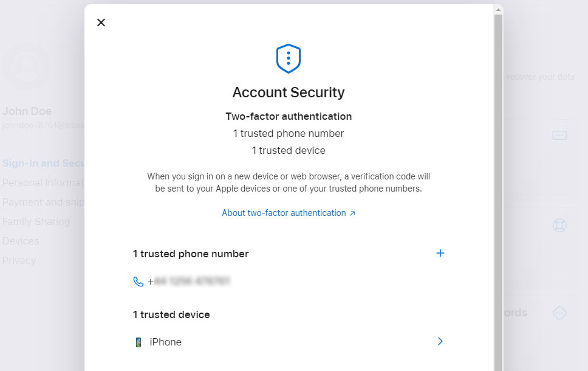
Task: Click the blue shield security icon
Action: (289, 58)
